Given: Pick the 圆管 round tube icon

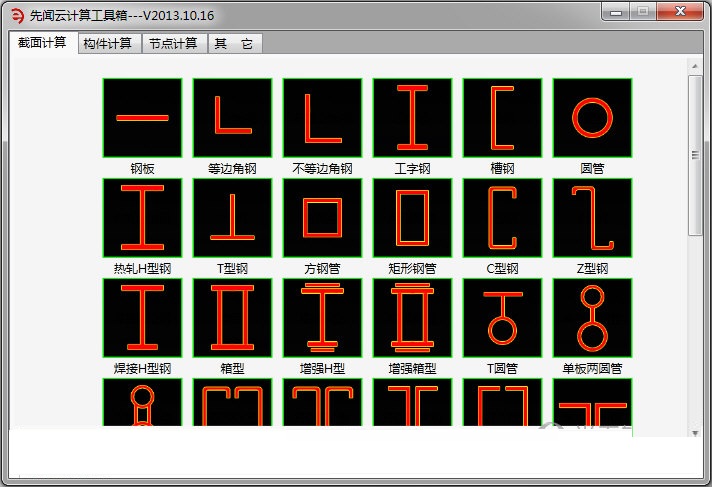Looking at the screenshot, I should [592, 118].
